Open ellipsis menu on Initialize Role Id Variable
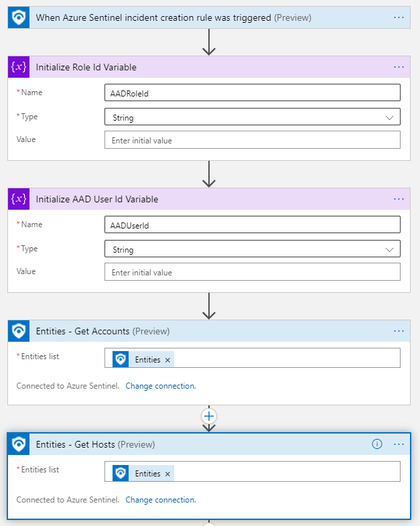 [x=399, y=67]
